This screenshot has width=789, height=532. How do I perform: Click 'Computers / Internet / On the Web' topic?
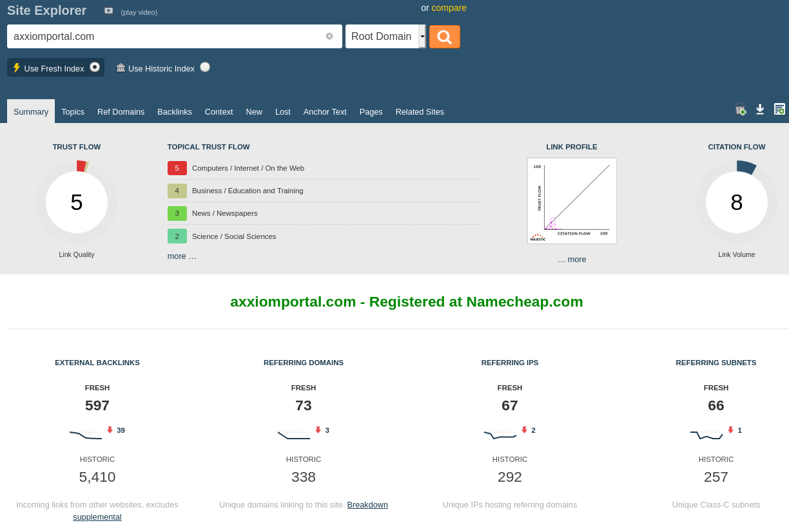[248, 168]
